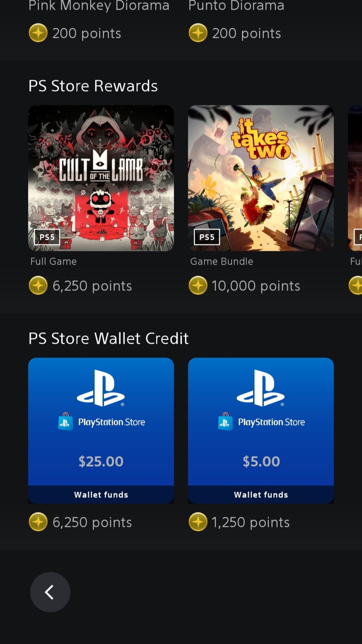Open Cult of the Lamb reward

point(101,178)
